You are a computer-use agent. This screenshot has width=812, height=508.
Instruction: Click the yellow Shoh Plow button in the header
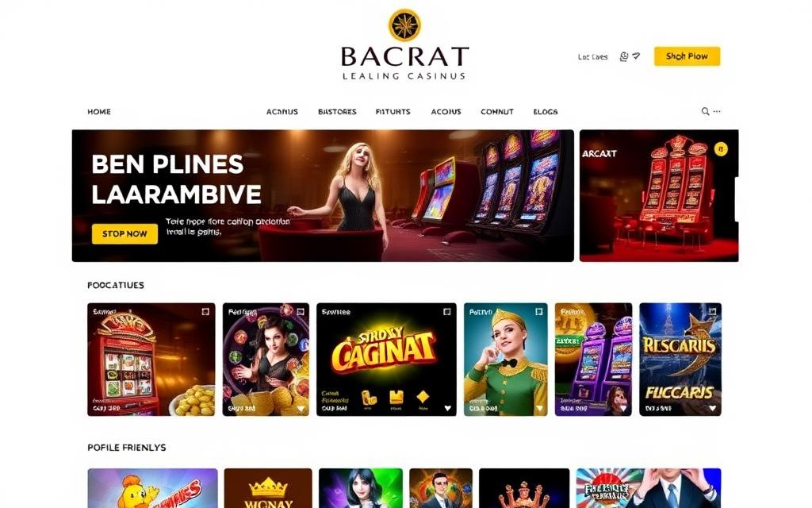tap(687, 56)
